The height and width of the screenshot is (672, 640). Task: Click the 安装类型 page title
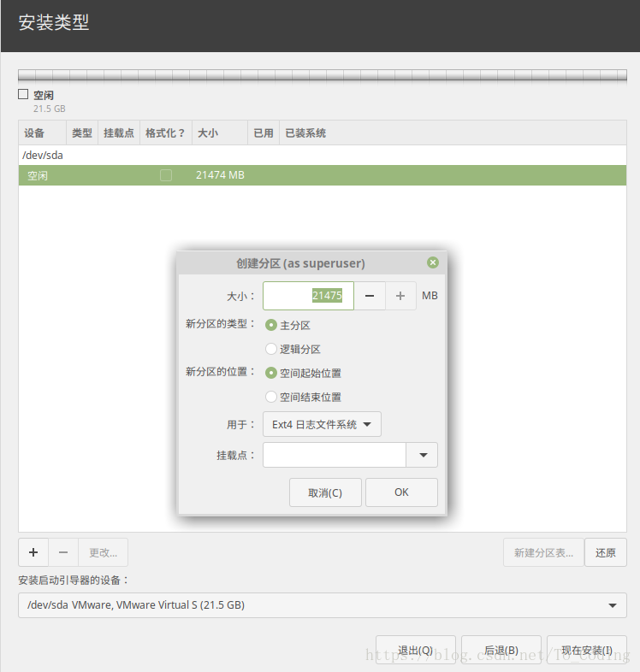coord(54,22)
